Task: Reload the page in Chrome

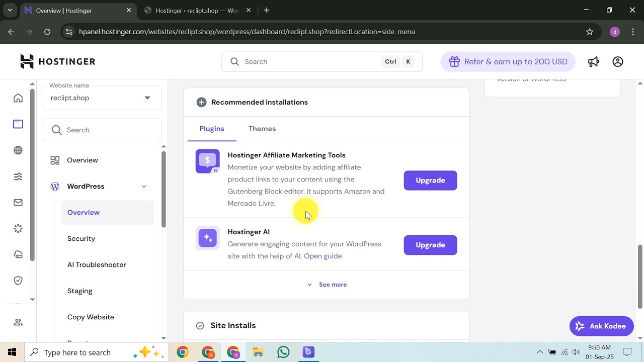Action: coord(47,32)
